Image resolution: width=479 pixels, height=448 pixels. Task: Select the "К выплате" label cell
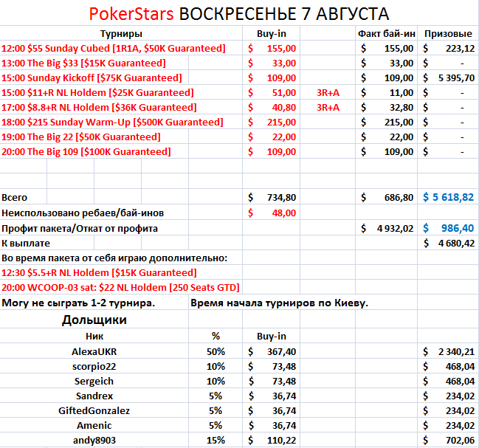click(x=26, y=243)
